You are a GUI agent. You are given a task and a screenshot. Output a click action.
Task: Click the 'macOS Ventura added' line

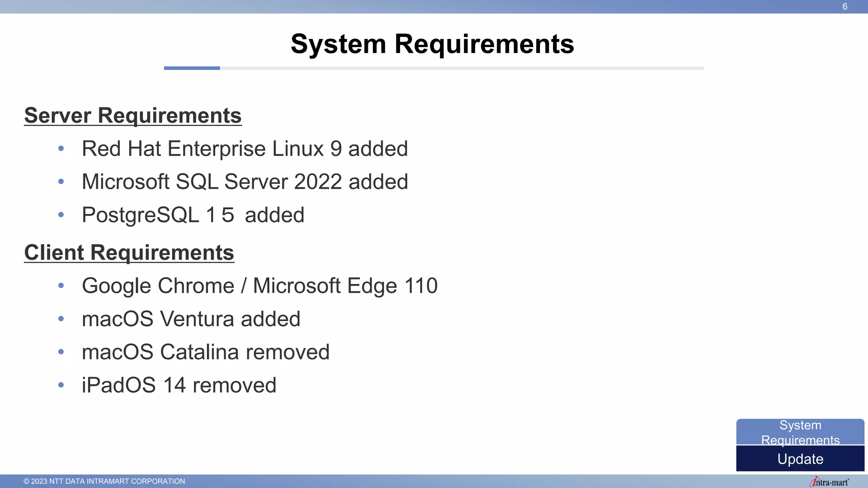click(x=191, y=319)
